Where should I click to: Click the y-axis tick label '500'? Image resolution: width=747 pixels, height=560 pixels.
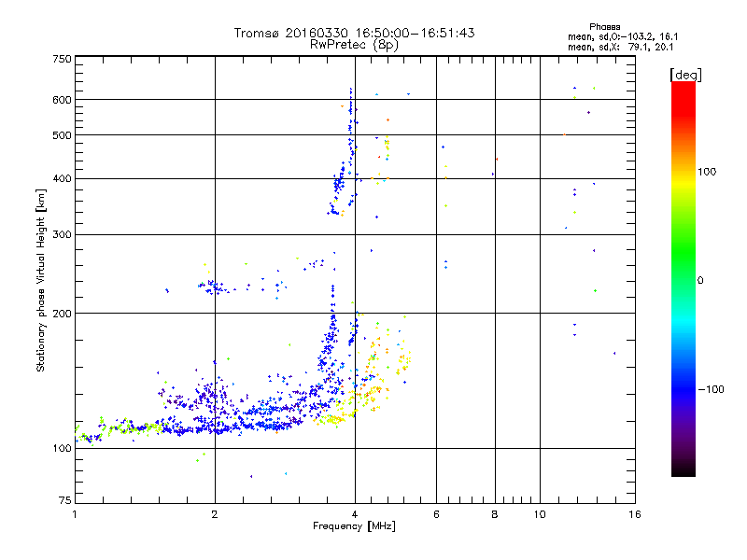click(x=62, y=135)
